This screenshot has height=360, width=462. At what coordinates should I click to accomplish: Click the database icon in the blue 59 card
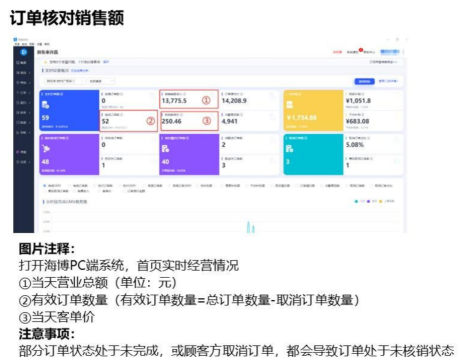[x=46, y=105]
